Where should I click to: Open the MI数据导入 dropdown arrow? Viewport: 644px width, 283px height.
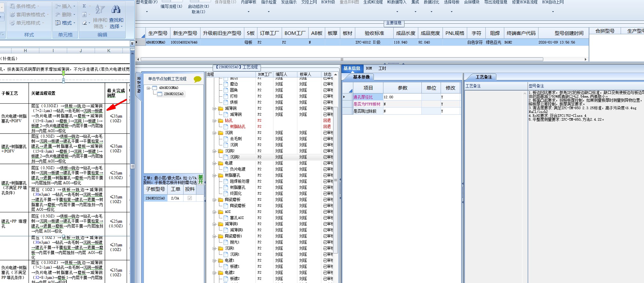click(397, 12)
